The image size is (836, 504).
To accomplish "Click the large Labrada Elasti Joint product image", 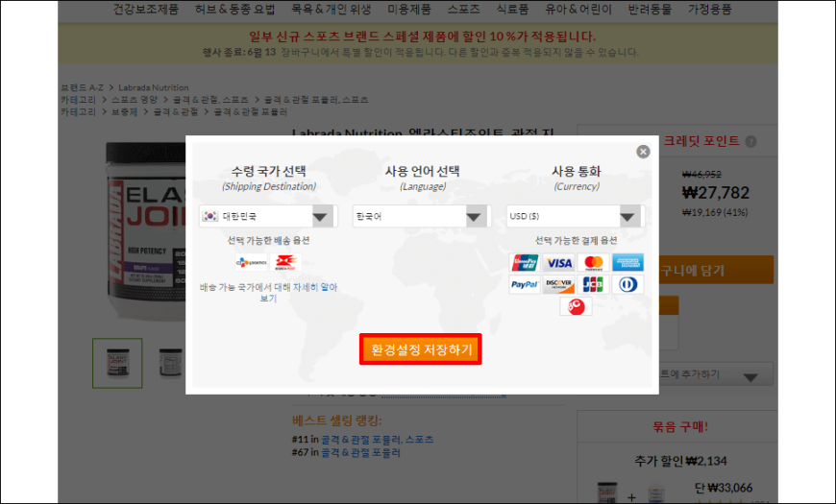I will 145,230.
